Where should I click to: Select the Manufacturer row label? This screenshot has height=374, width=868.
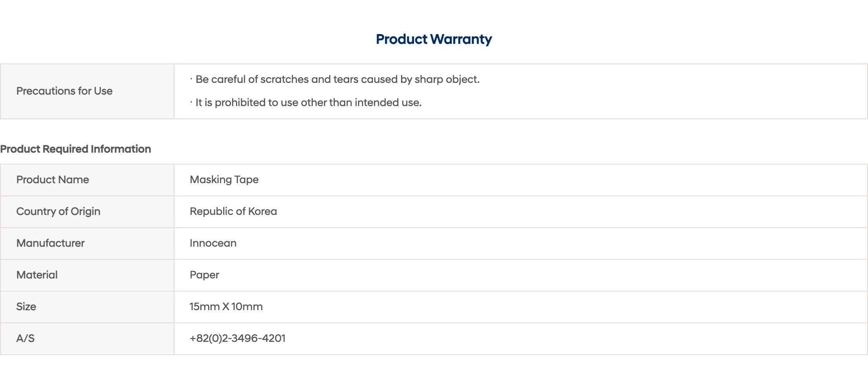(x=50, y=243)
